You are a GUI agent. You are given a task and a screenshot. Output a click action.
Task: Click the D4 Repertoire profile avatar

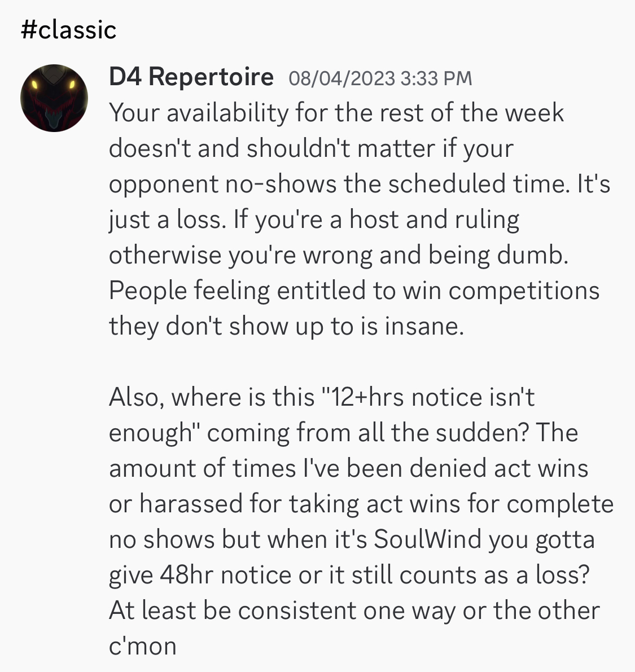54,98
